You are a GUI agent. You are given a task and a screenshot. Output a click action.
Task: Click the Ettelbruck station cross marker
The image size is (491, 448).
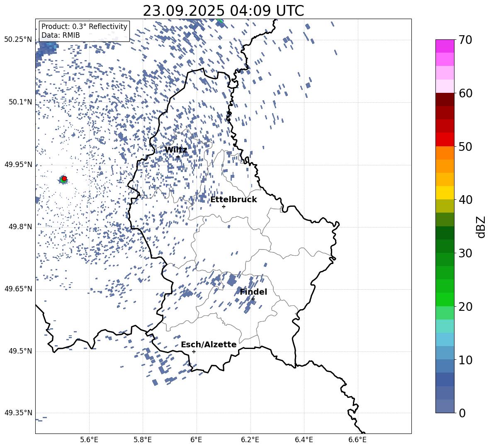tap(224, 206)
